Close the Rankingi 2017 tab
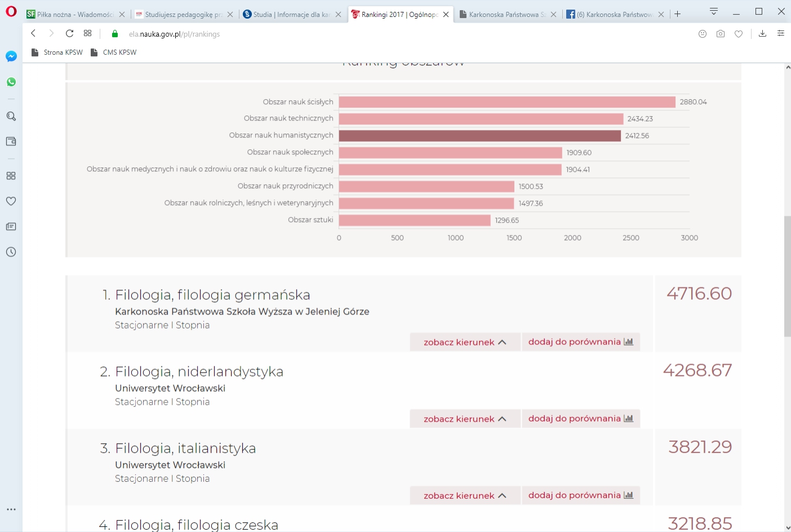Viewport: 791px width, 532px height. 446,15
